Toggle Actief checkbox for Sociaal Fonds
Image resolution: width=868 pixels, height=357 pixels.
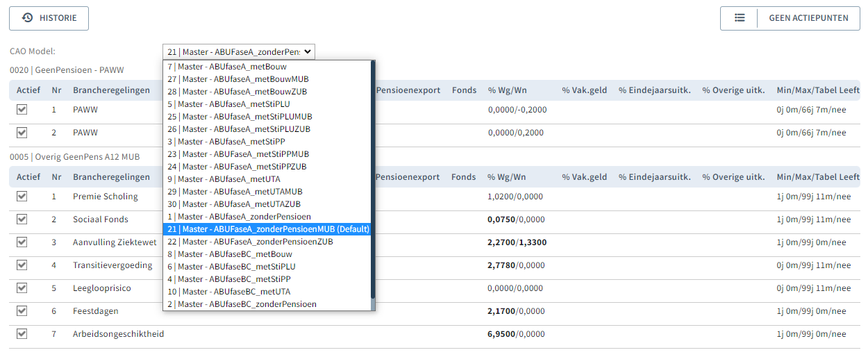tap(22, 219)
